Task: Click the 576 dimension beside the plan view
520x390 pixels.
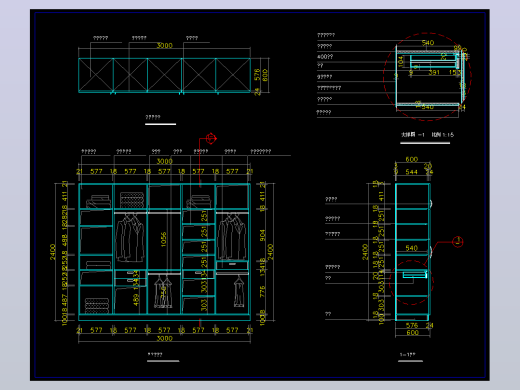Action: 257,75
